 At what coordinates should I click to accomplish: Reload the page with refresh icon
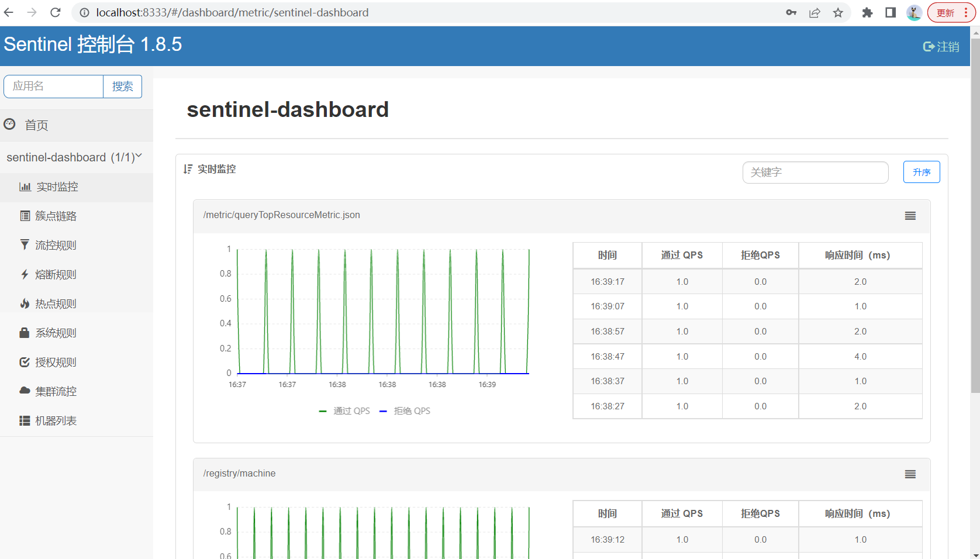[56, 12]
